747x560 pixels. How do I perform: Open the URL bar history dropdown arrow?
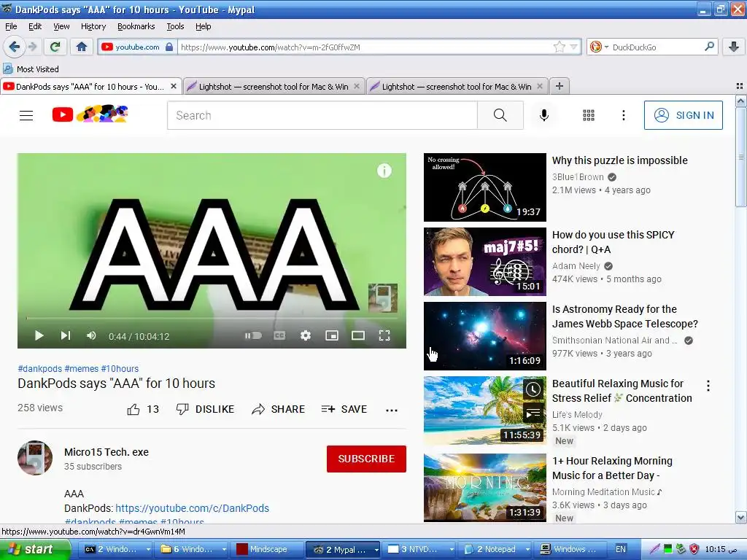click(x=573, y=47)
